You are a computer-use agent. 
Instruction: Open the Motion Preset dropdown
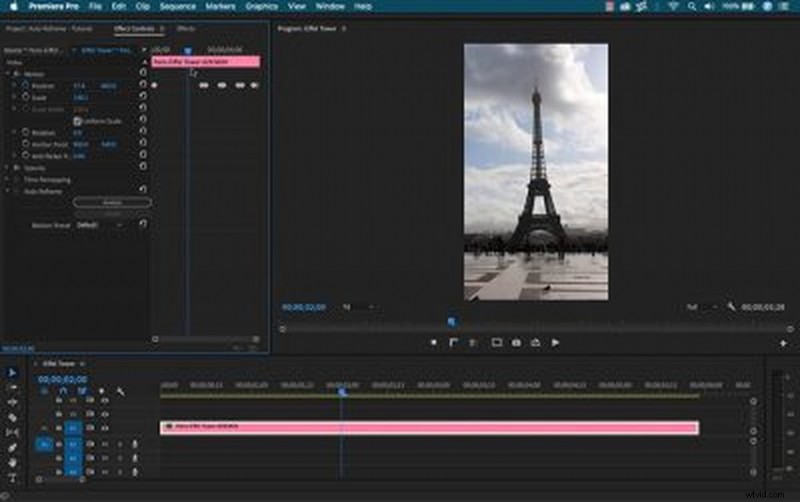coord(99,224)
